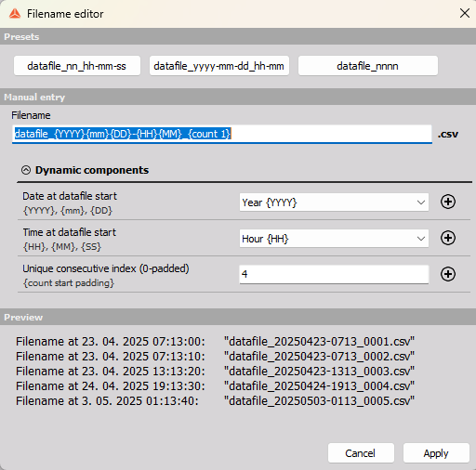Click the Filename input field
This screenshot has width=476, height=470.
[x=222, y=134]
